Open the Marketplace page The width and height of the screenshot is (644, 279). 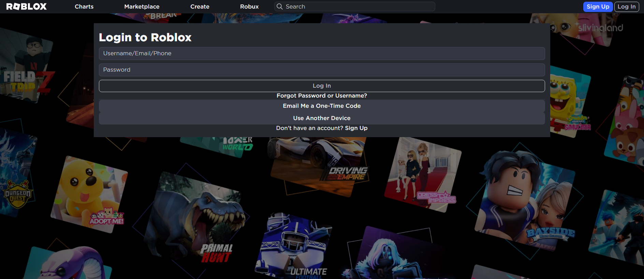[x=142, y=6]
